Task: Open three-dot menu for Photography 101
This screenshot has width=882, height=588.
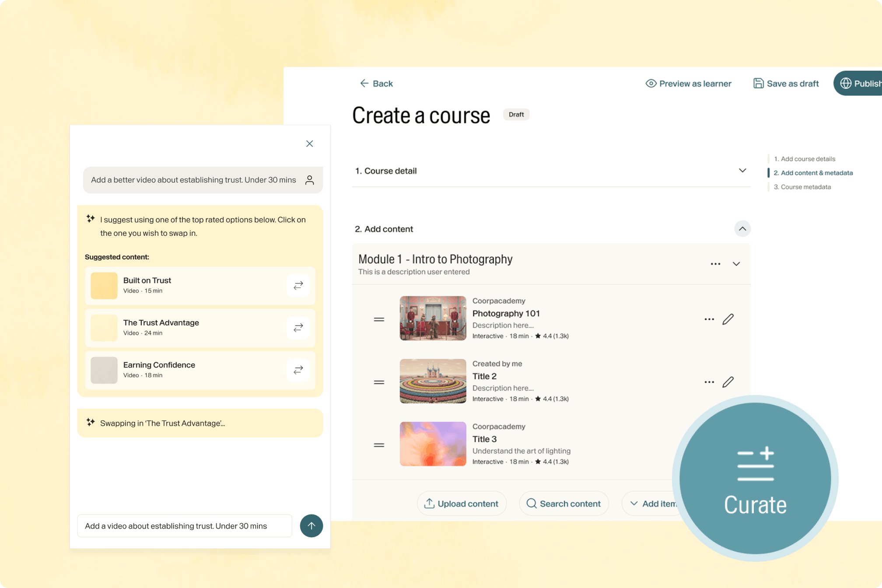Action: click(709, 319)
